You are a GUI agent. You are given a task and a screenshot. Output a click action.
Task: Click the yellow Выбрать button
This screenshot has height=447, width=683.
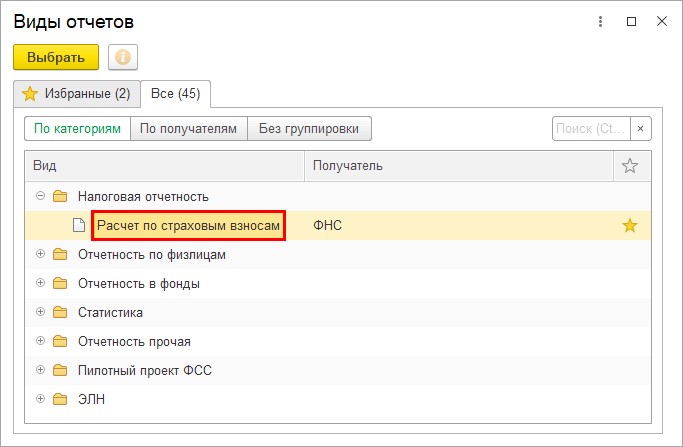coord(56,57)
